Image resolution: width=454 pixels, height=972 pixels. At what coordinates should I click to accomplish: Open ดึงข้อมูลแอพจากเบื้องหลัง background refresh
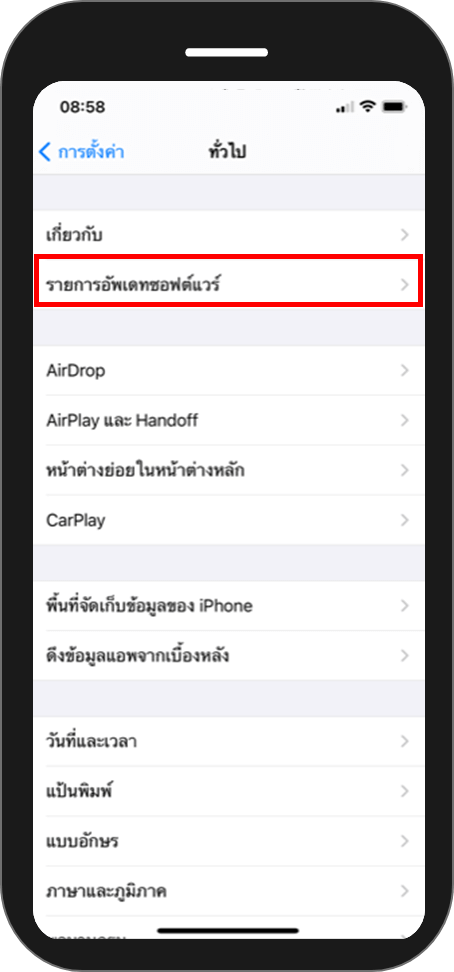[229, 655]
